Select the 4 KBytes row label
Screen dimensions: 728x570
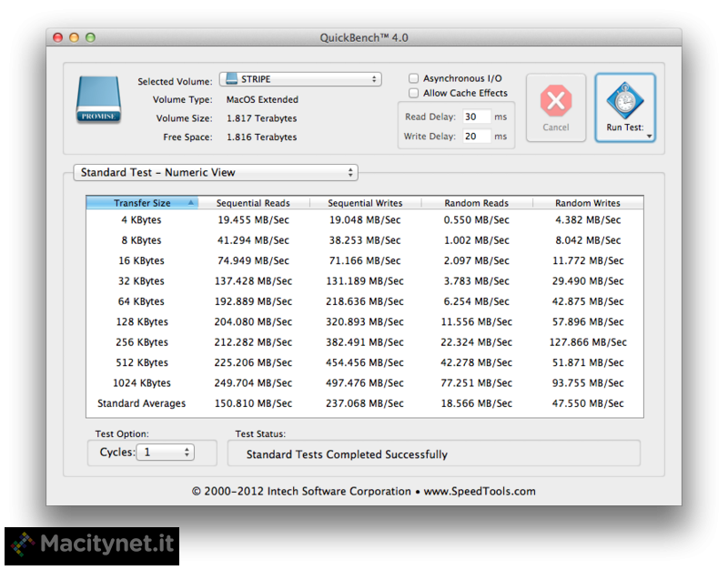142,219
